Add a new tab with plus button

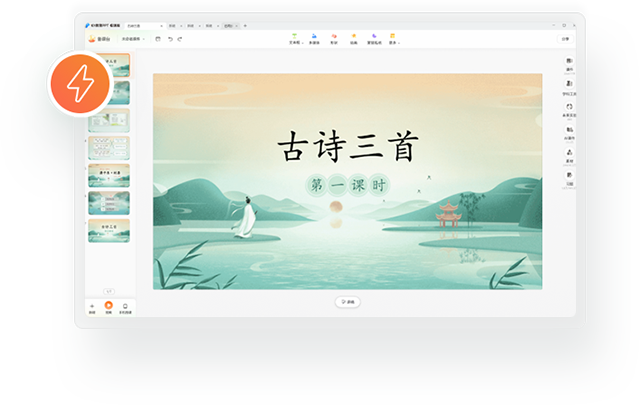pyautogui.click(x=245, y=26)
